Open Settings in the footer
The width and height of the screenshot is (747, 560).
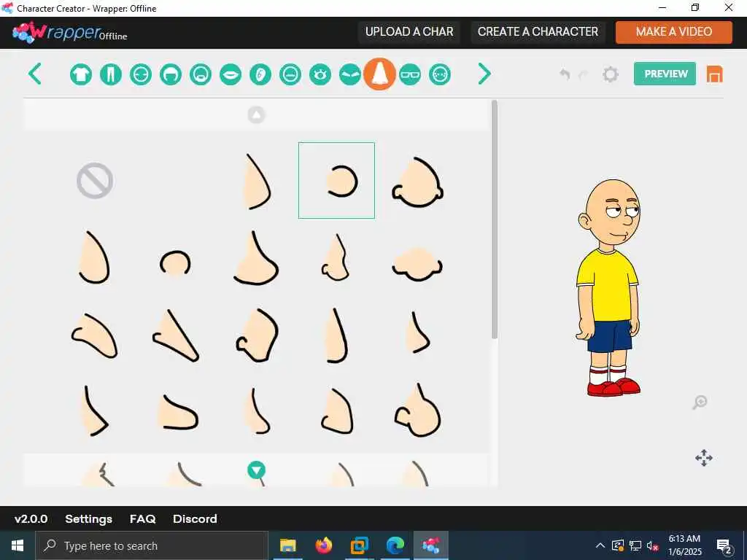pyautogui.click(x=88, y=518)
